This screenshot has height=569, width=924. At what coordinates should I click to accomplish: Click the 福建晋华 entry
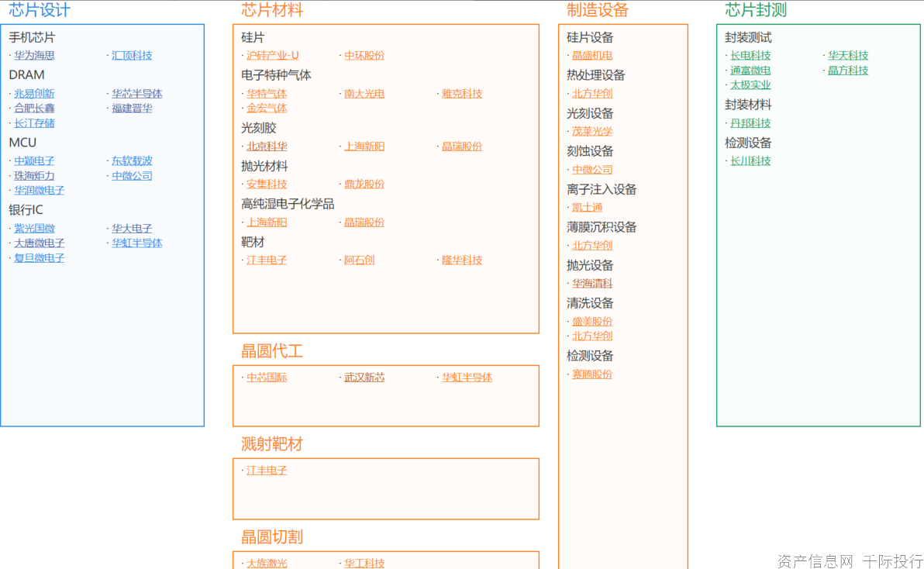[x=132, y=109]
